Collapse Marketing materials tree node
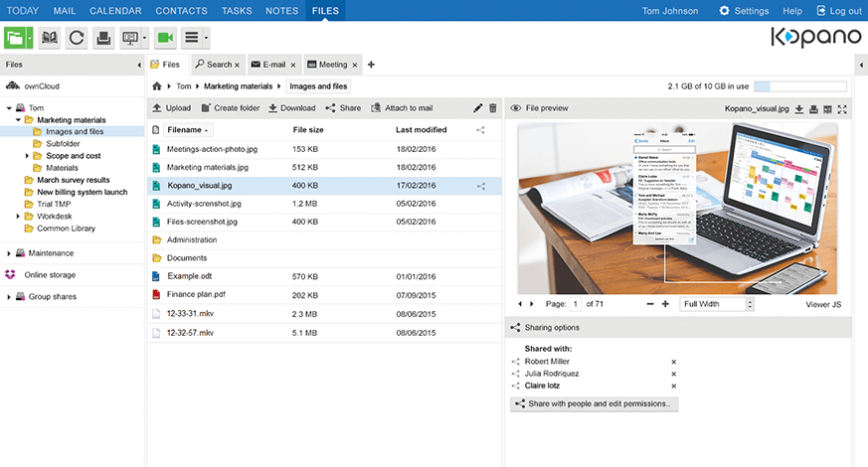 coord(18,119)
